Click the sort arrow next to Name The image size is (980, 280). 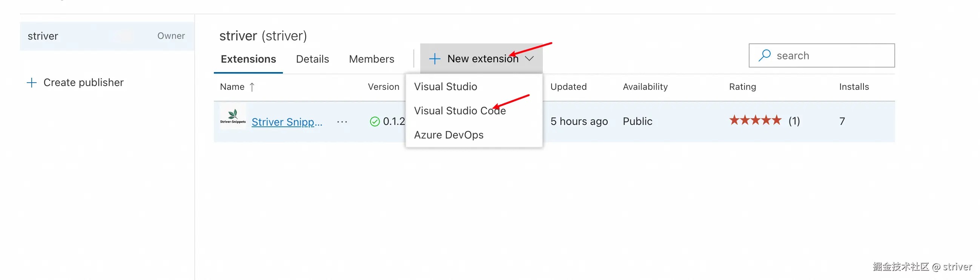pos(252,87)
